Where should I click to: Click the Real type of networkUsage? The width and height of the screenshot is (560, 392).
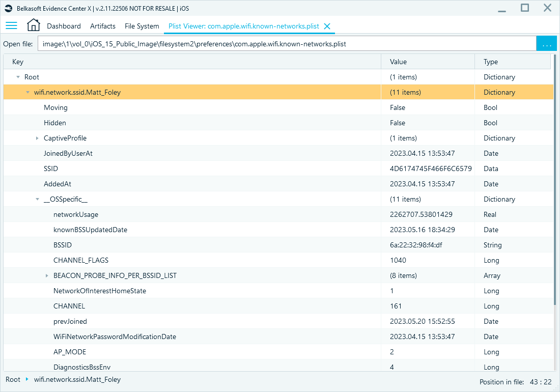(x=490, y=214)
